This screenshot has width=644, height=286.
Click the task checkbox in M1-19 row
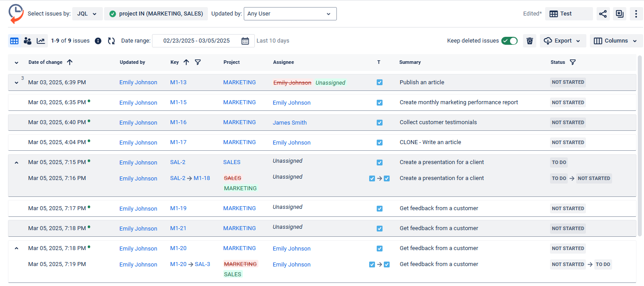(379, 208)
